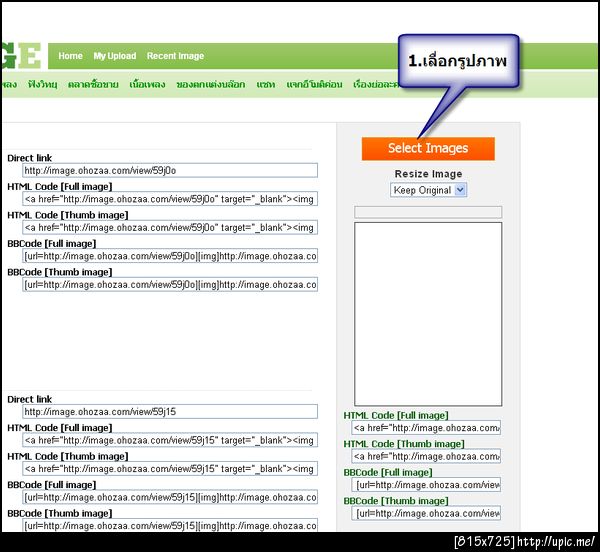Select BBCode Full image field for 59j15
This screenshot has height=552, width=600.
(x=170, y=497)
